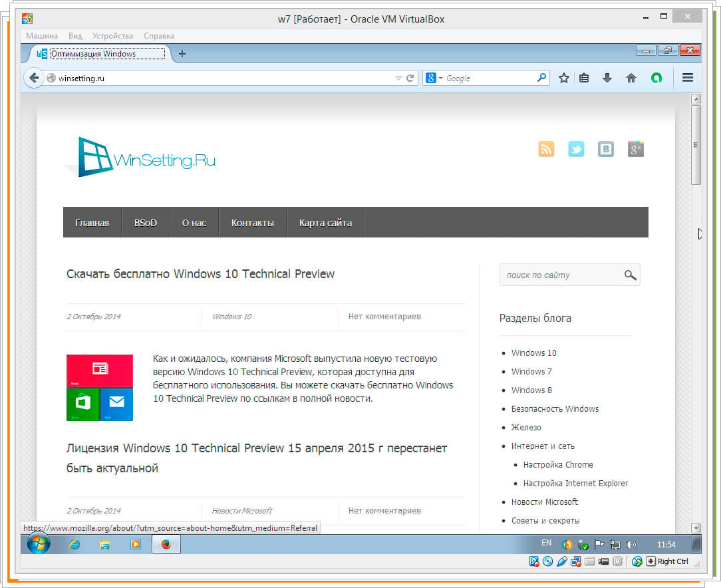Image resolution: width=721 pixels, height=588 pixels.
Task: Click the Firefox back arrow button
Action: [x=34, y=78]
